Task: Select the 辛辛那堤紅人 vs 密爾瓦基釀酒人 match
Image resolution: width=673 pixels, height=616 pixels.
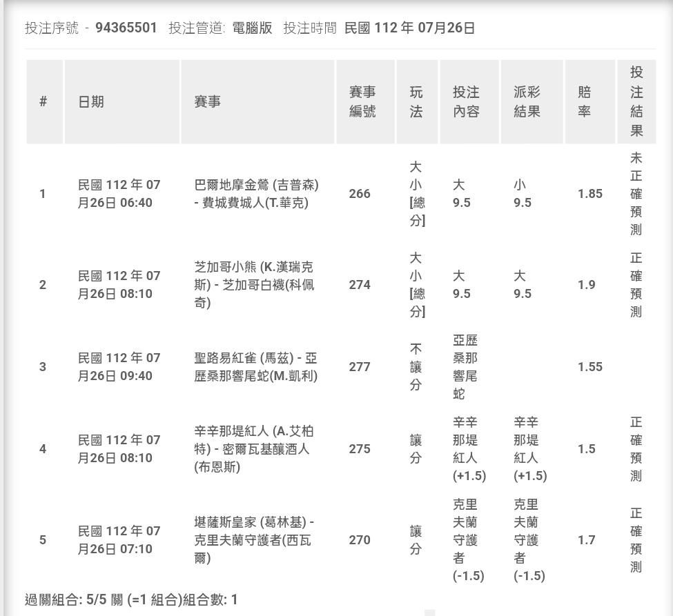Action: coord(254,449)
